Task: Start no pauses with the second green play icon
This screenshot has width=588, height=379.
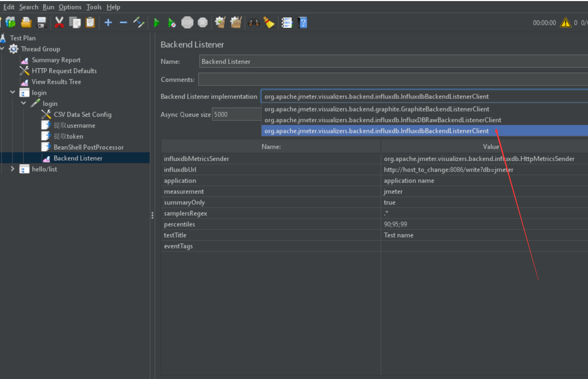Action: pyautogui.click(x=172, y=23)
